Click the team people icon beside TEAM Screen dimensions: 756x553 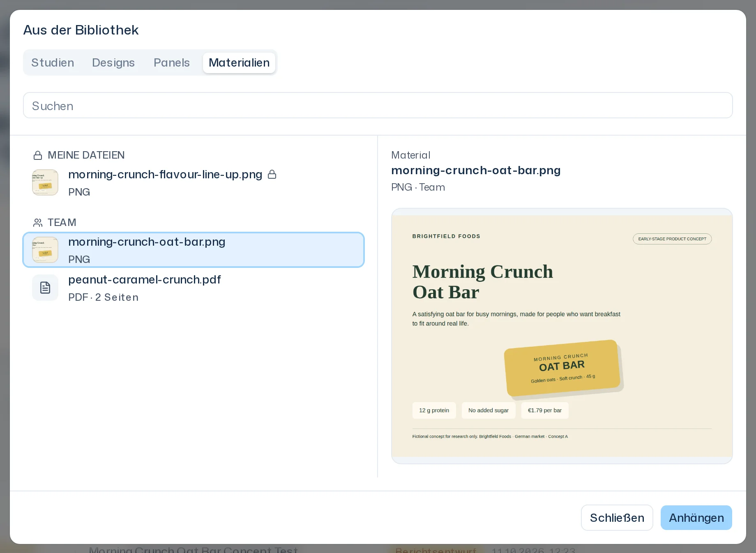tap(38, 223)
